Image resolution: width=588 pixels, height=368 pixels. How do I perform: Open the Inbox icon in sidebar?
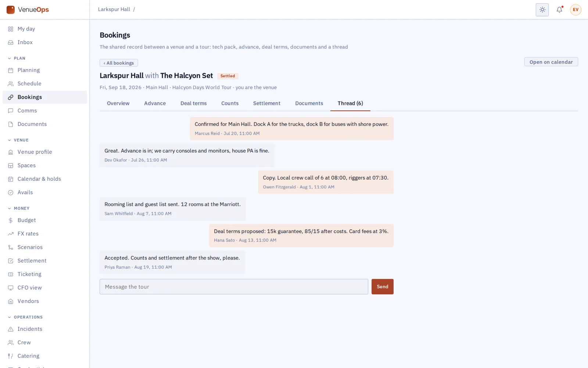11,42
